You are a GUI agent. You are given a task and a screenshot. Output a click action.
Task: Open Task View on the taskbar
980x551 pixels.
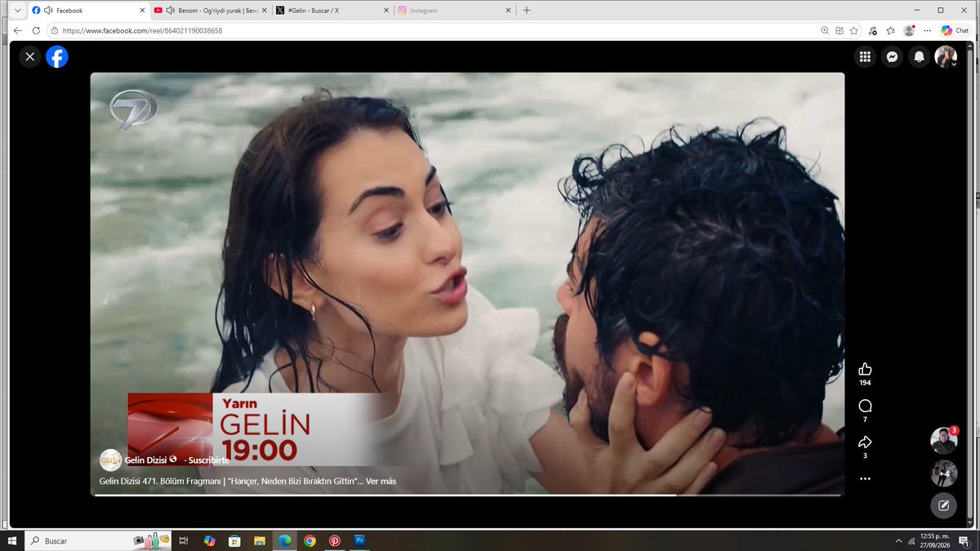tap(184, 540)
